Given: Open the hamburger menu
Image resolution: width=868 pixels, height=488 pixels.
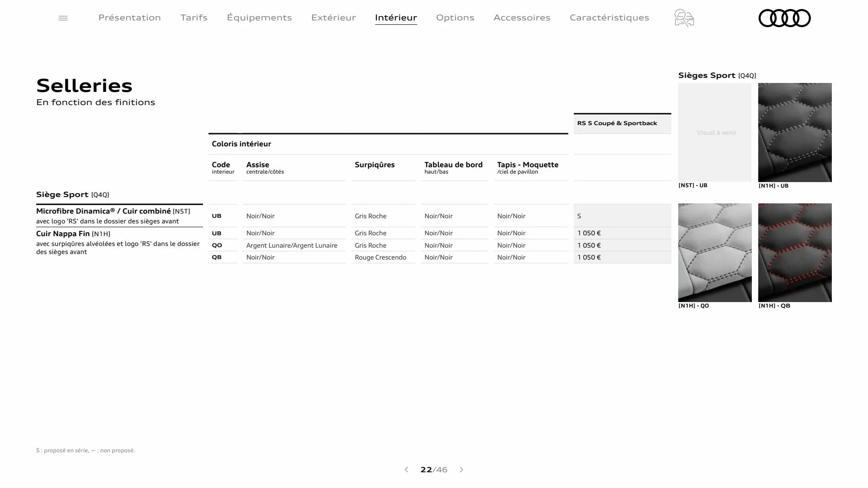Looking at the screenshot, I should tap(63, 18).
